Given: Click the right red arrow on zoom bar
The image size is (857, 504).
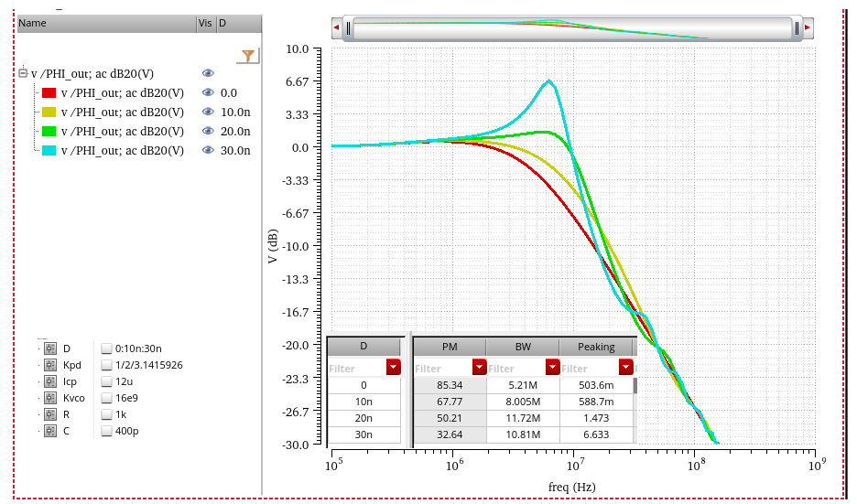Looking at the screenshot, I should [x=808, y=27].
